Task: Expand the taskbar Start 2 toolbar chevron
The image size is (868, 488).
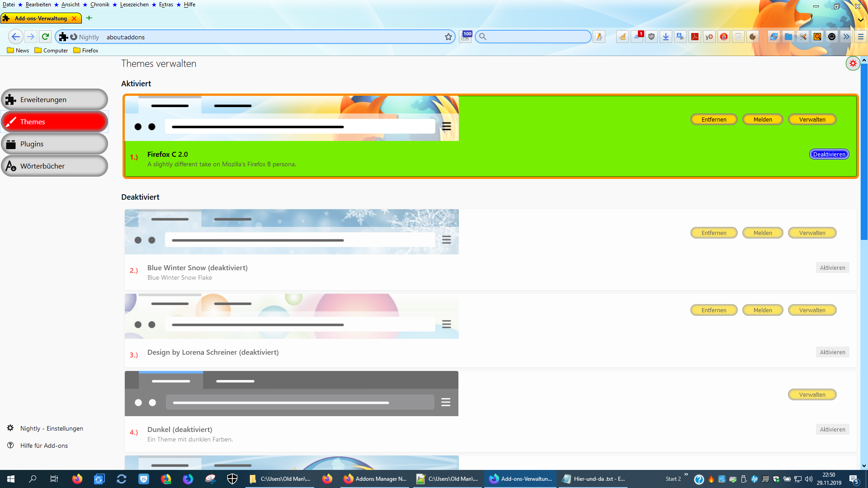Action: (x=686, y=474)
